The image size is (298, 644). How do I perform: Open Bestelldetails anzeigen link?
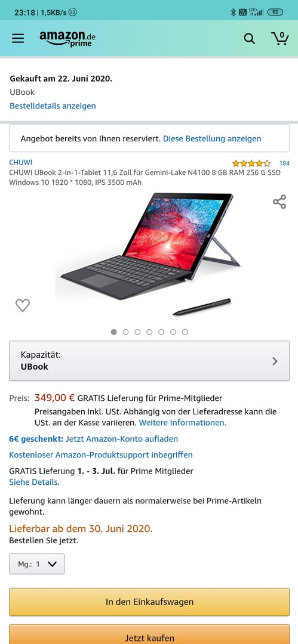53,106
